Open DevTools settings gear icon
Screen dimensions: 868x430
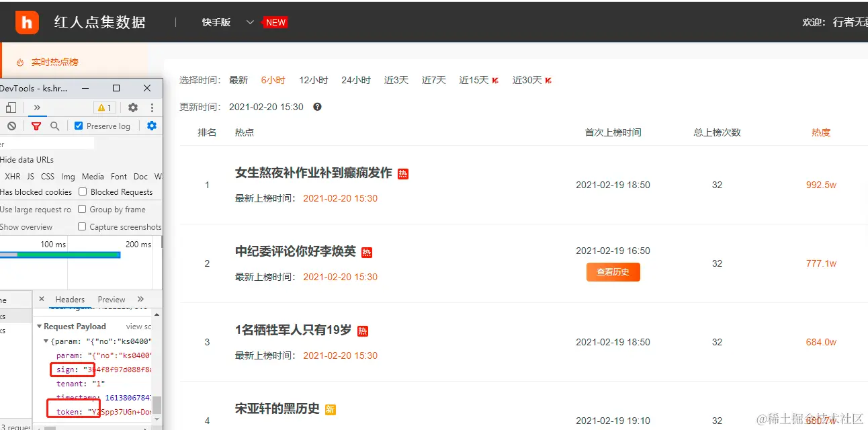[x=132, y=107]
